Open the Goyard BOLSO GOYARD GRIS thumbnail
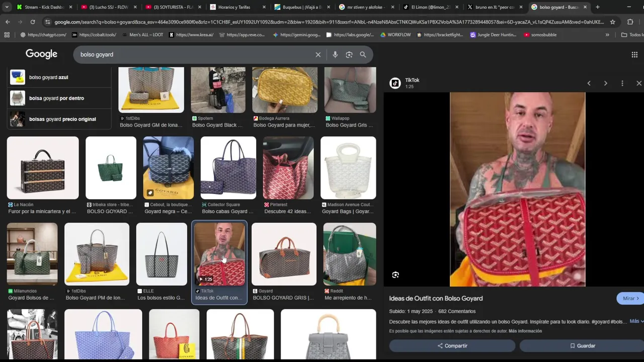This screenshot has height=362, width=644. [284, 254]
